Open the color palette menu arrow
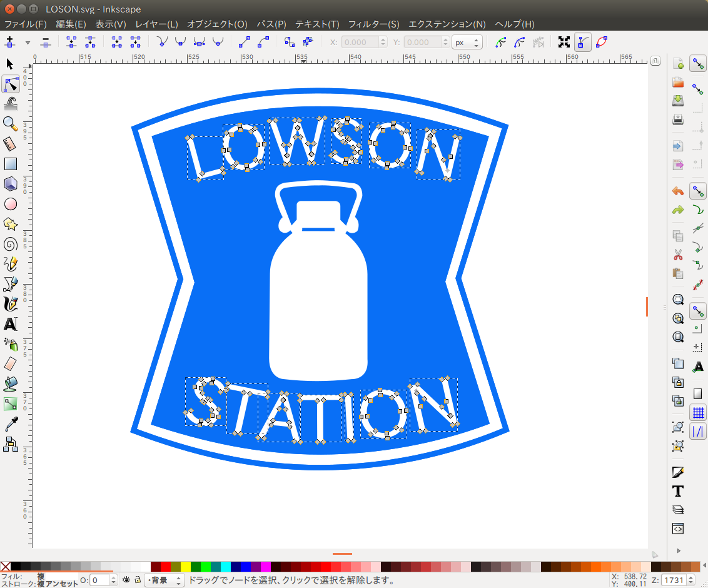The image size is (708, 588). [704, 566]
